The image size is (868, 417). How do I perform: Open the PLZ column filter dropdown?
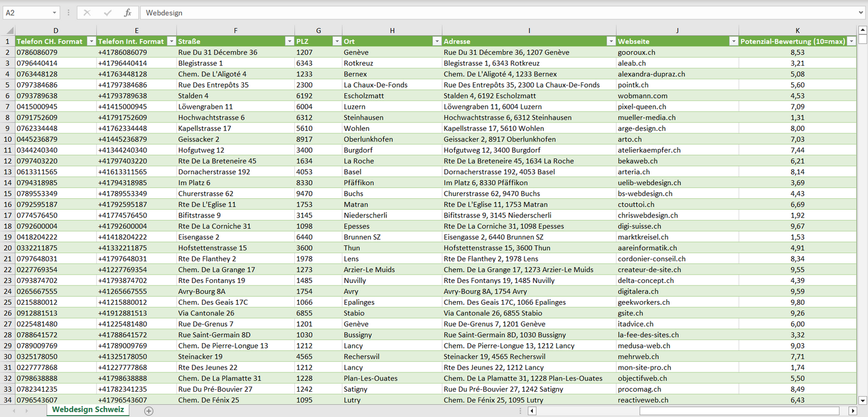click(x=336, y=41)
